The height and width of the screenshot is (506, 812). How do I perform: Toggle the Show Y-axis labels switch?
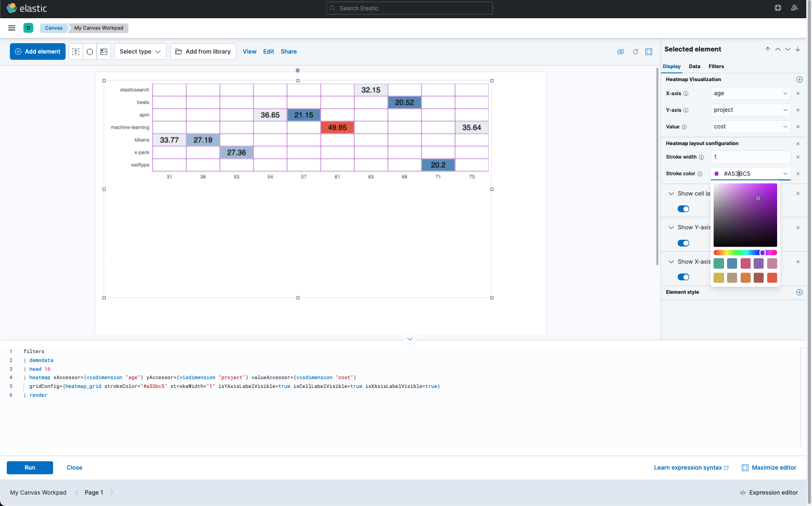tap(683, 243)
